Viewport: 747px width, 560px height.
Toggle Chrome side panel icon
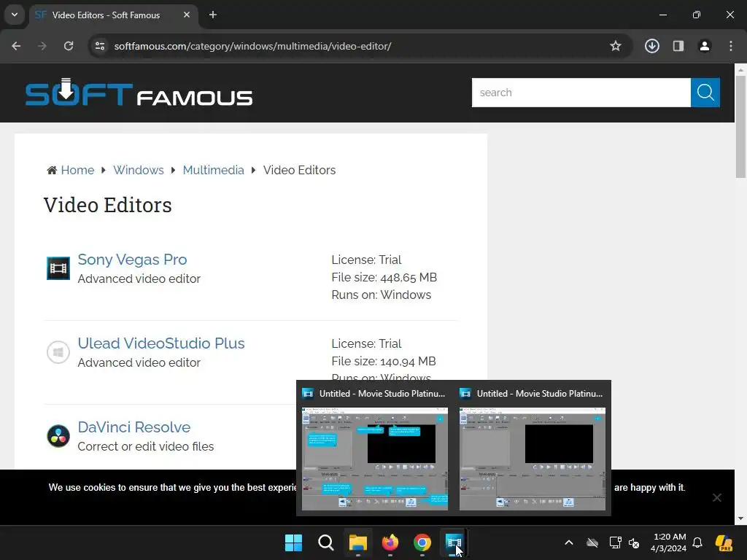[x=678, y=46]
